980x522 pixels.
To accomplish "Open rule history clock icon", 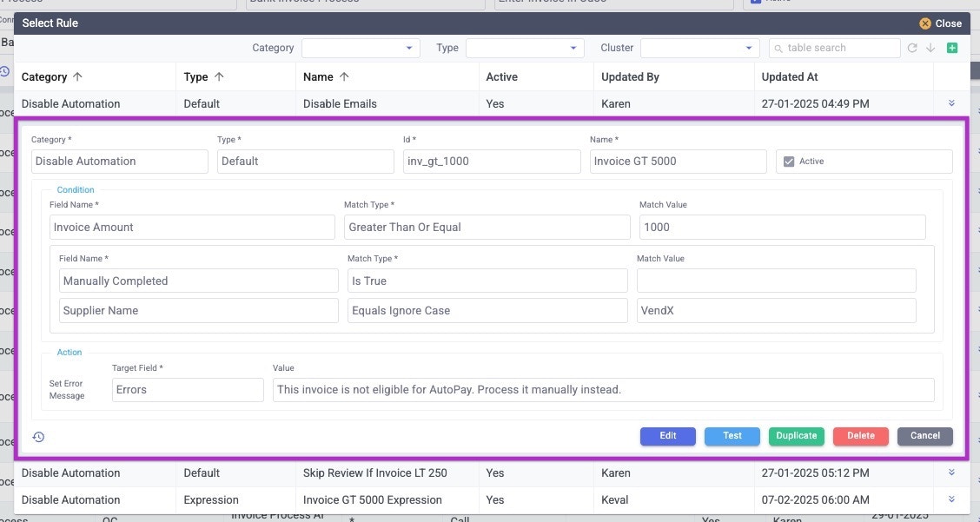I will tap(39, 437).
